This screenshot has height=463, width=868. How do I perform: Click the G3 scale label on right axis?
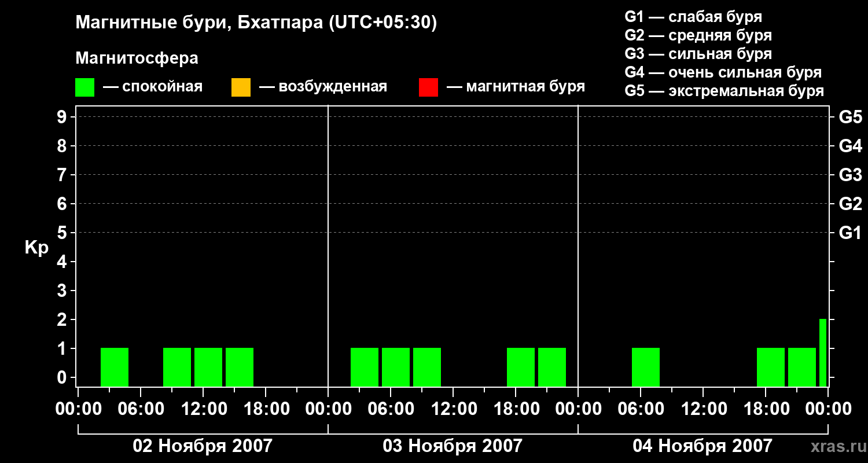point(851,175)
